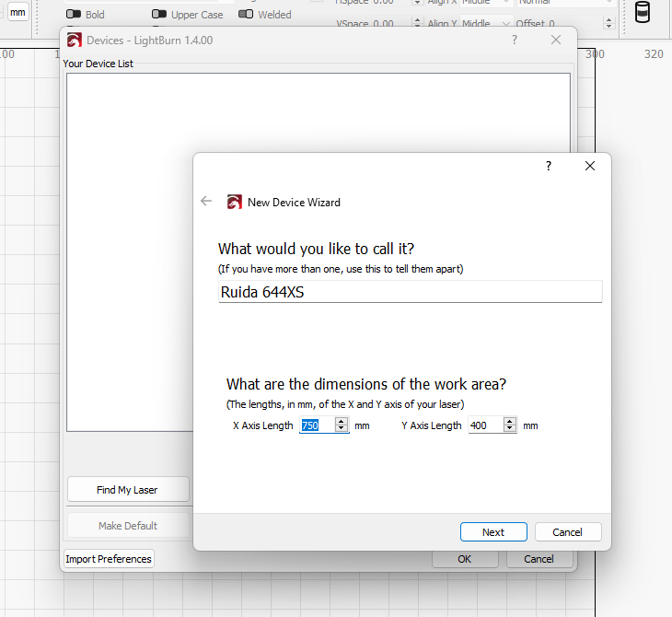This screenshot has width=672, height=617.
Task: Click Import Preferences button
Action: click(x=109, y=559)
